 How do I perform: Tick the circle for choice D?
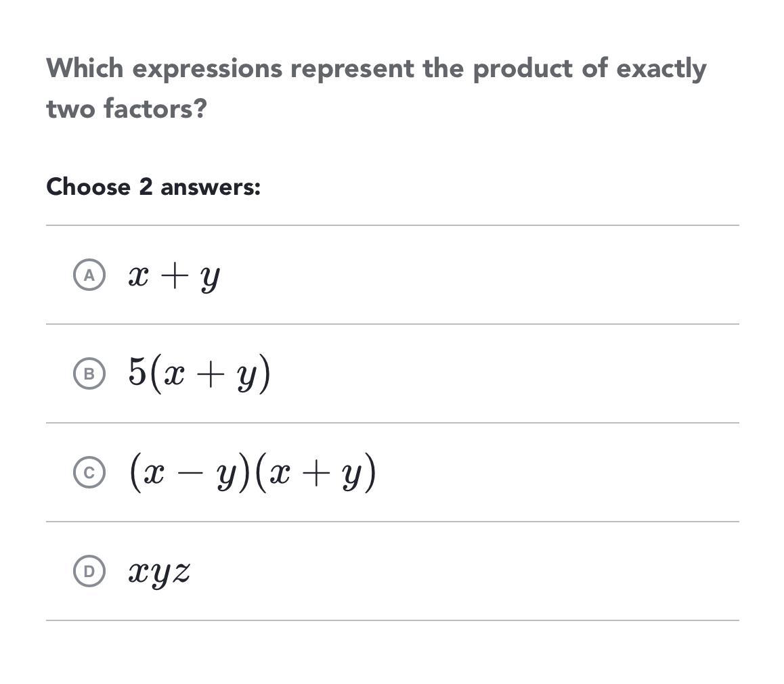coord(89,572)
